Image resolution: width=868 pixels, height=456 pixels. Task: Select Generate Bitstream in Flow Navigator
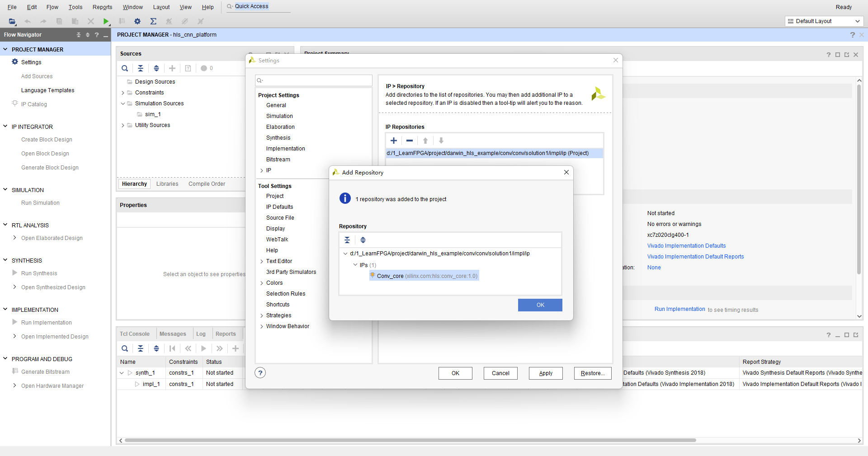[45, 372]
